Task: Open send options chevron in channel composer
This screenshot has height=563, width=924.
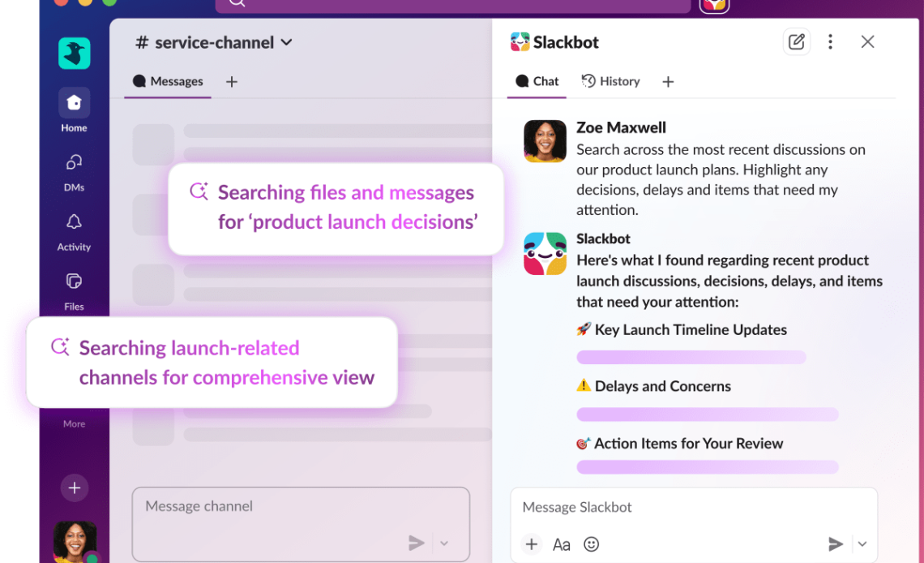Action: pos(444,544)
